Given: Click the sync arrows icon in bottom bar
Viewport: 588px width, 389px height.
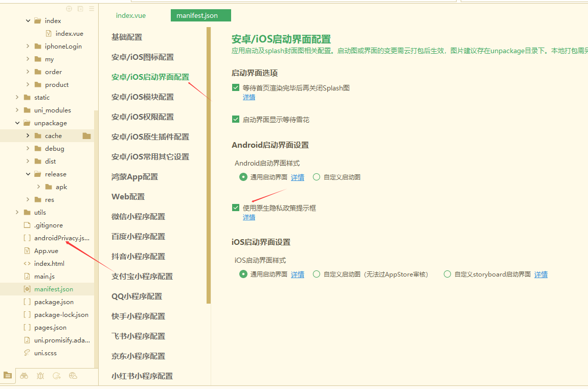Looking at the screenshot, I should (x=57, y=376).
